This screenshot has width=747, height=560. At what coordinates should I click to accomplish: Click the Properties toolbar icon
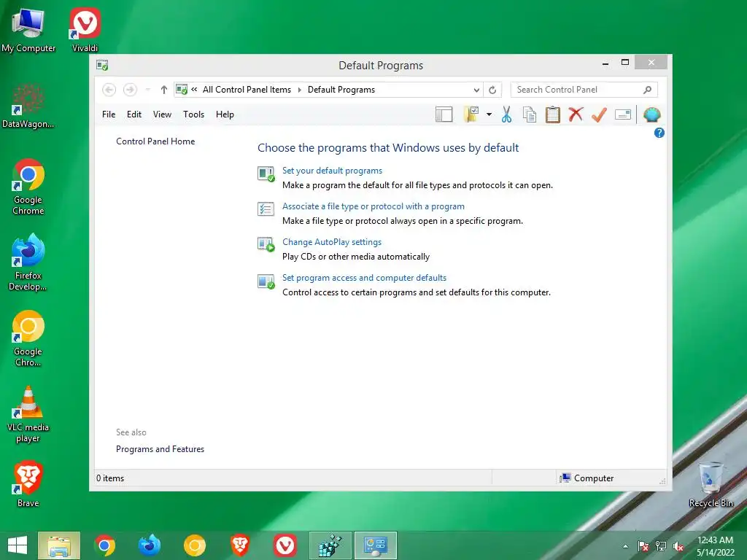click(623, 114)
